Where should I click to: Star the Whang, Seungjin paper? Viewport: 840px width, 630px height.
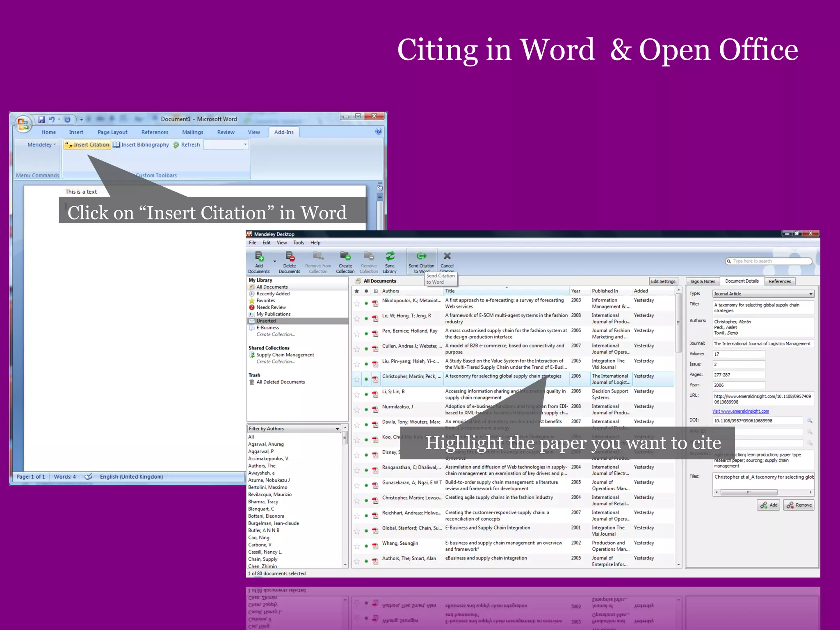[x=357, y=546]
